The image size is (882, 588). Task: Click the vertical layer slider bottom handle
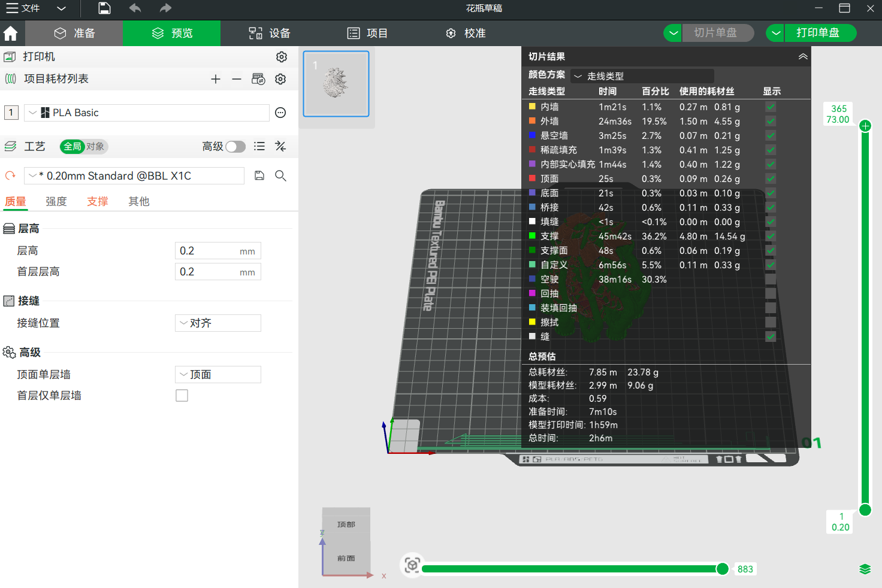(865, 510)
